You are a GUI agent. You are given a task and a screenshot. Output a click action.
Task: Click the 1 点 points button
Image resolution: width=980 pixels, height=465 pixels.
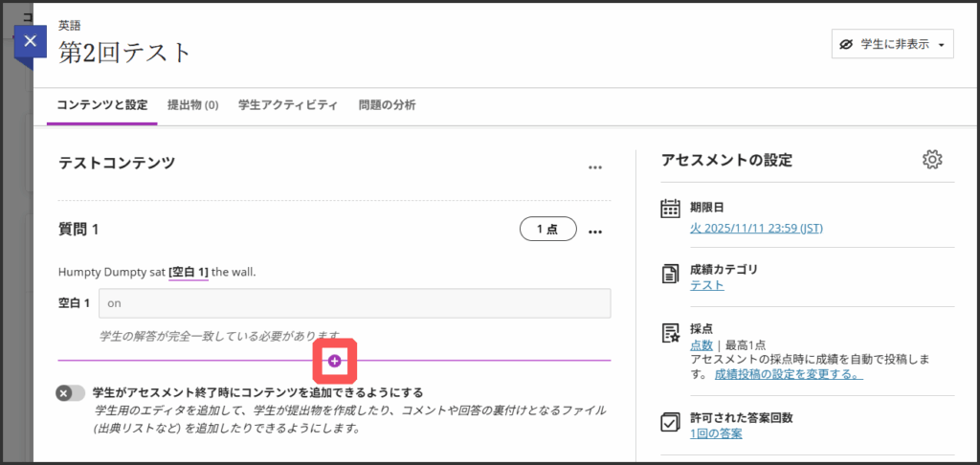pyautogui.click(x=547, y=230)
